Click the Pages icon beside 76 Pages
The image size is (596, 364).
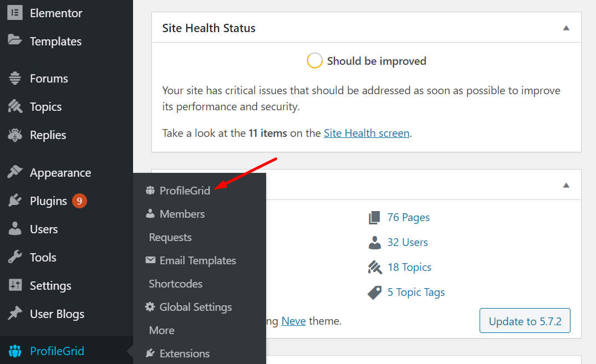pos(374,217)
